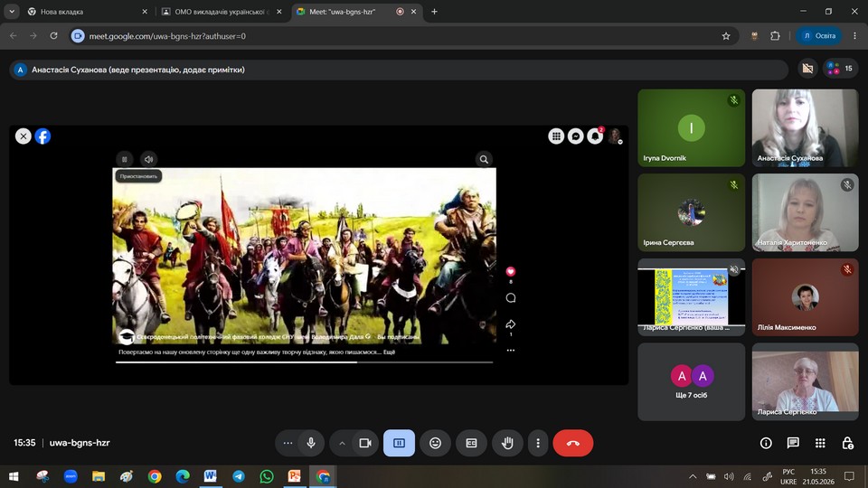The width and height of the screenshot is (868, 488).
Task: Open Chrome extensions puzzle icon
Action: coord(775,36)
